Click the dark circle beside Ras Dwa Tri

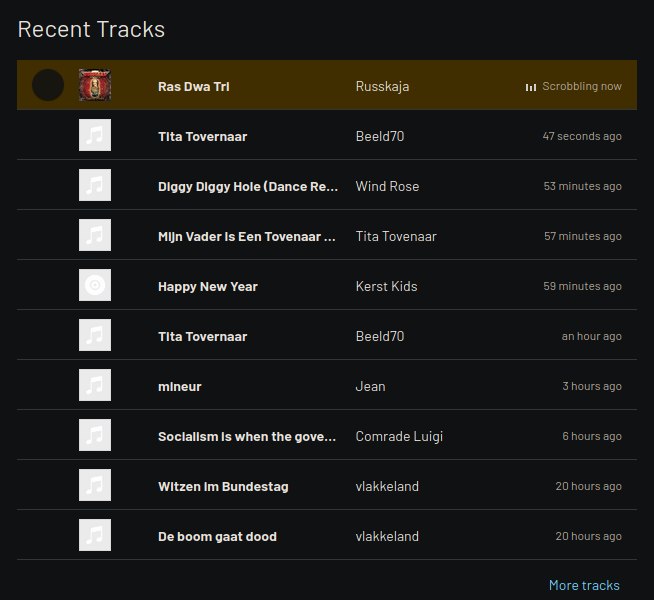tap(48, 86)
